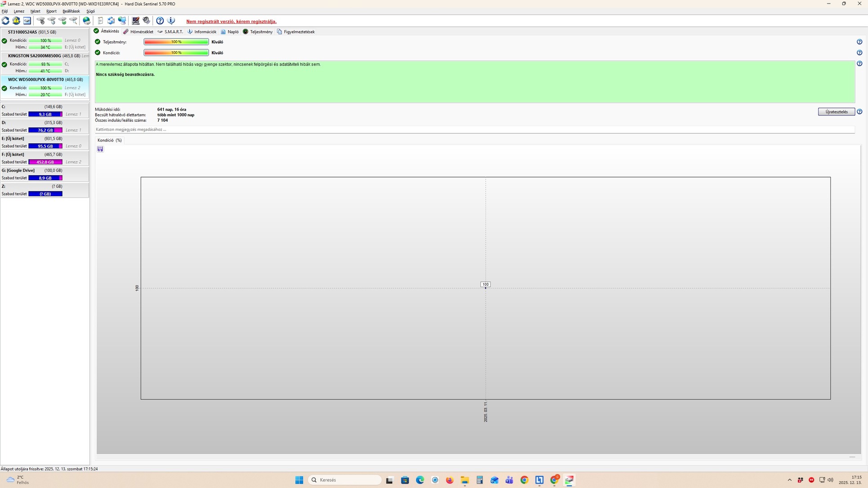This screenshot has height=488, width=868.
Task: Click the C: drive free space bar
Action: (x=45, y=115)
